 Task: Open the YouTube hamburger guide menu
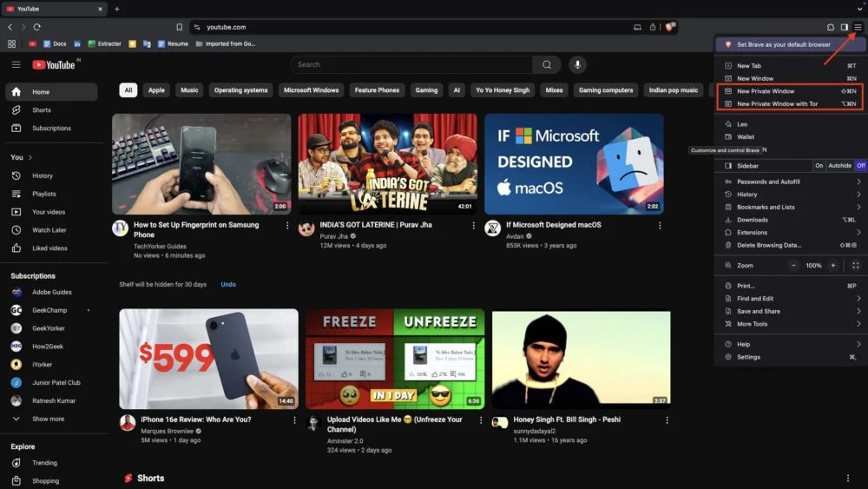pos(16,64)
